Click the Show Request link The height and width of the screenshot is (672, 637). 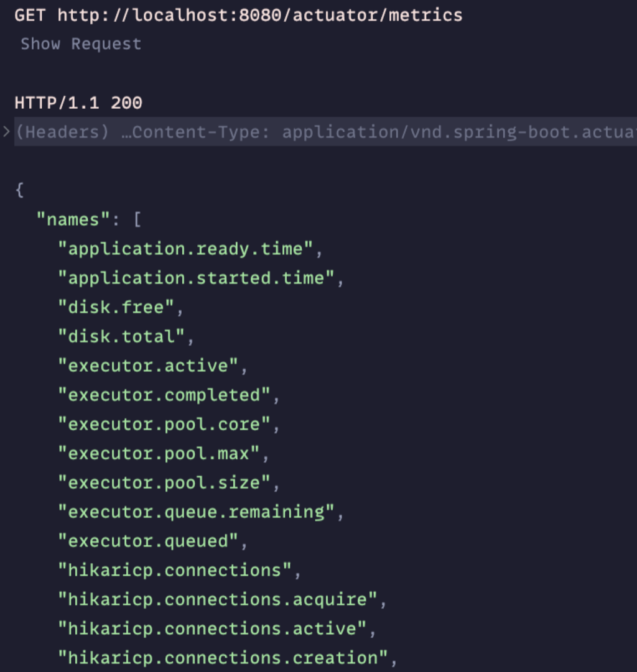pos(81,44)
